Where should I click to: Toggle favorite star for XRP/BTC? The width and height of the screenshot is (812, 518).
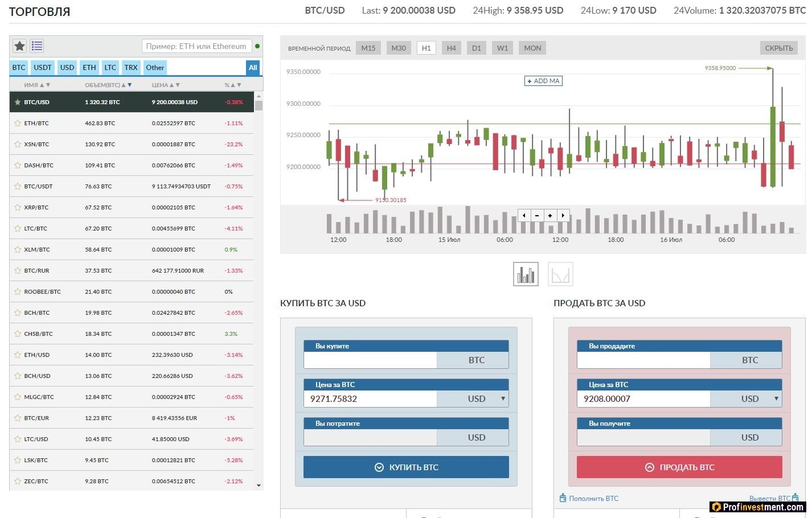18,207
